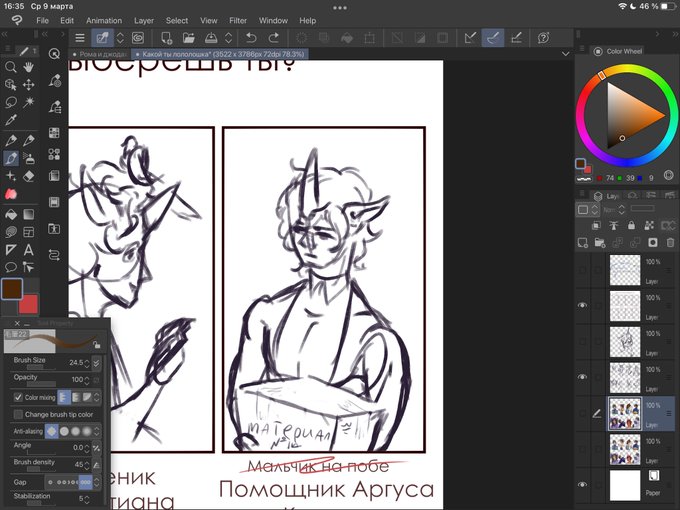Expand Gap setting options arrows
680x510 pixels.
pos(97,482)
